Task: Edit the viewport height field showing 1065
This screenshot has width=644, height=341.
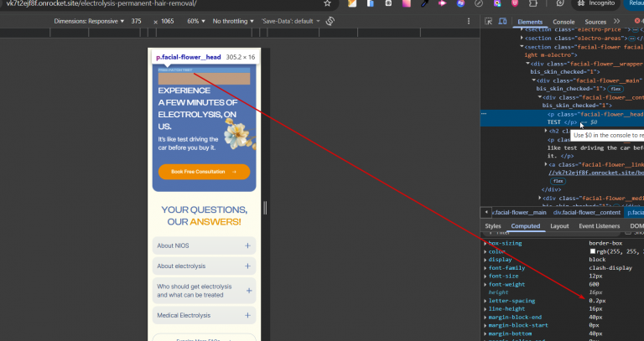Action: coord(167,21)
